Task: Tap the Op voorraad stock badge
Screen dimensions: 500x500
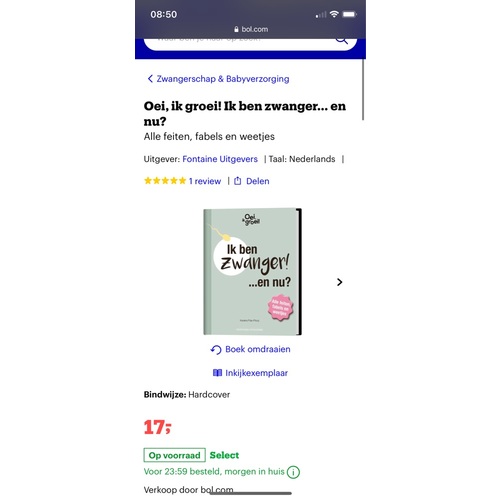Action: click(x=174, y=455)
